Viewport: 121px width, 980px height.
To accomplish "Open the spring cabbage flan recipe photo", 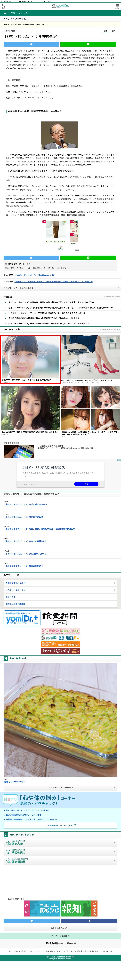I will pyautogui.click(x=61, y=720).
